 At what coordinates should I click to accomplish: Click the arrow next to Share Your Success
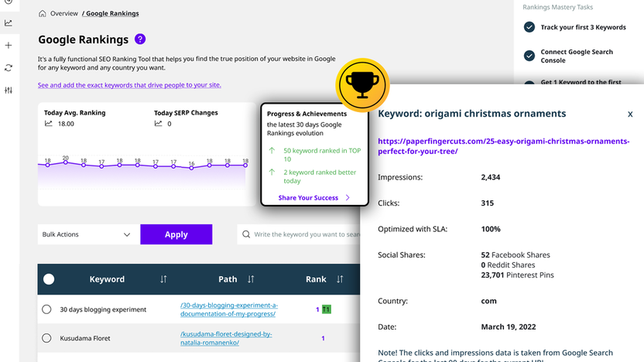point(348,198)
